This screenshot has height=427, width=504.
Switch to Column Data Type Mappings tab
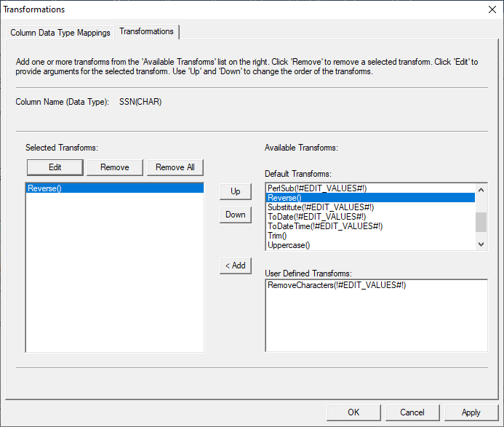point(60,33)
